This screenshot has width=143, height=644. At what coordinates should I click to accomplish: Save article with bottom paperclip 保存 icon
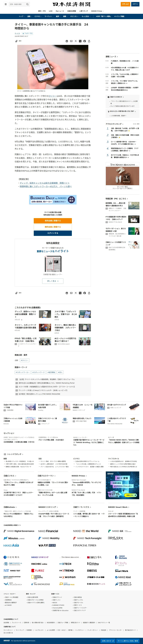click(18, 293)
